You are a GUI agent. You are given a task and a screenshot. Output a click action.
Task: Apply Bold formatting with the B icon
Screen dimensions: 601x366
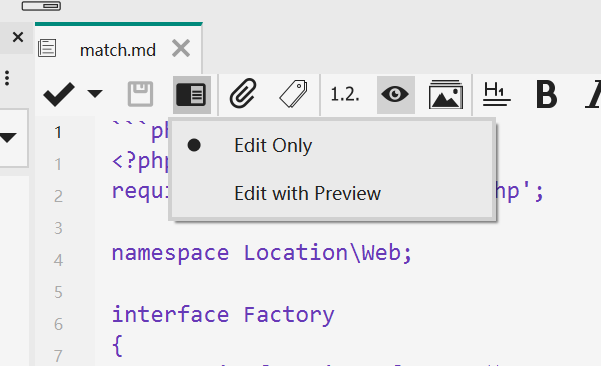coord(546,94)
